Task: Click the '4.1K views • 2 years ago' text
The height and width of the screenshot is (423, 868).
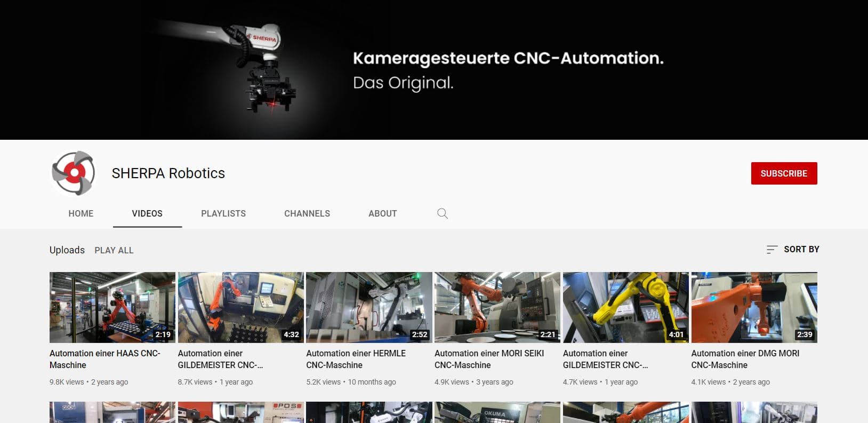Action: 730,382
